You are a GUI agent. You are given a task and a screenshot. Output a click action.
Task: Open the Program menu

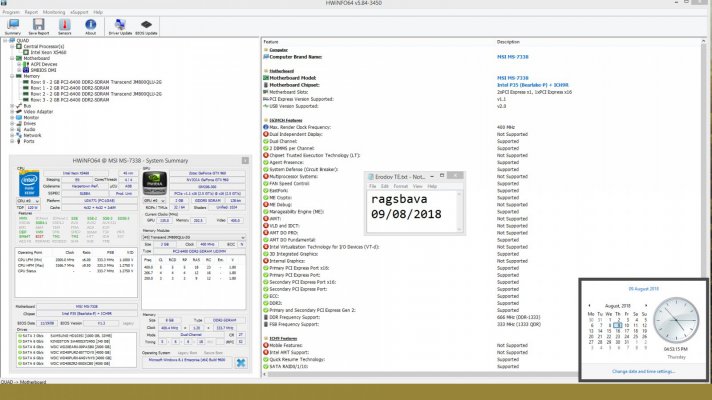[x=11, y=12]
